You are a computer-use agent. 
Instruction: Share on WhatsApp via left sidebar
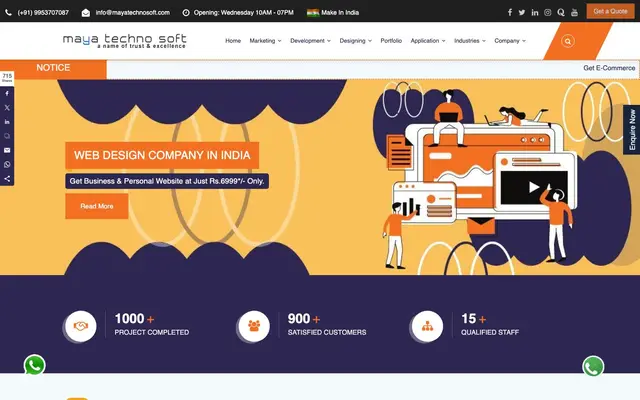[x=7, y=164]
